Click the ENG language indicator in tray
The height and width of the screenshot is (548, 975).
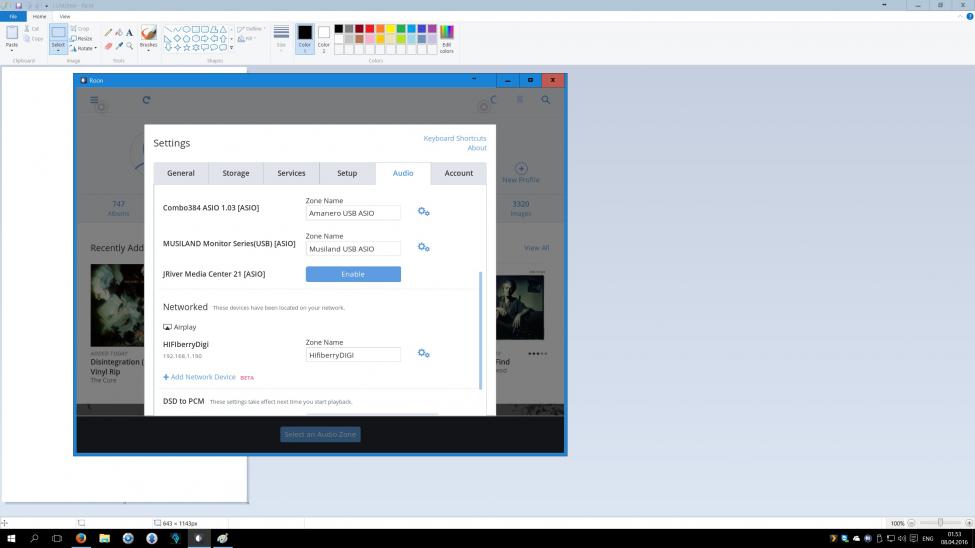coord(928,539)
